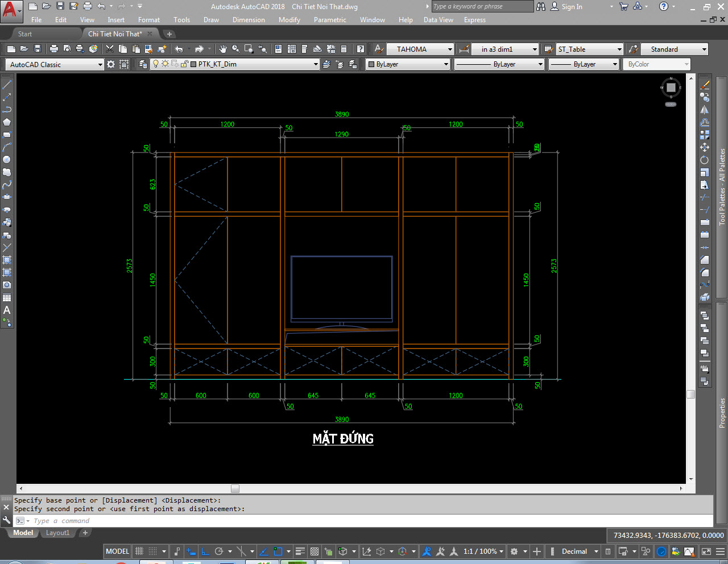728x564 pixels.
Task: Click the Save disk icon in toolbar
Action: (x=38, y=49)
